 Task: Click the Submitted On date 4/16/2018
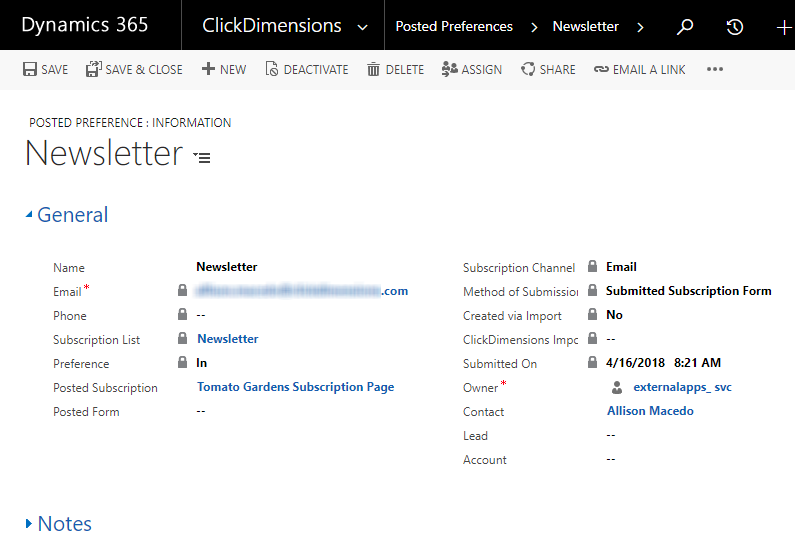(635, 363)
